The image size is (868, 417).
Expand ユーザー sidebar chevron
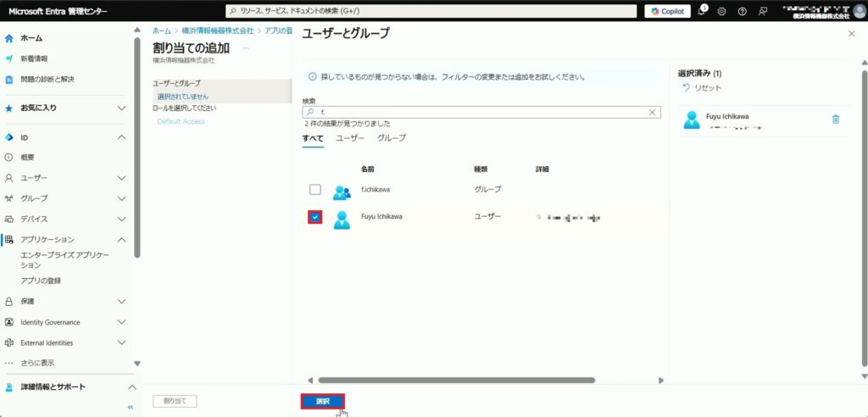pyautogui.click(x=122, y=178)
